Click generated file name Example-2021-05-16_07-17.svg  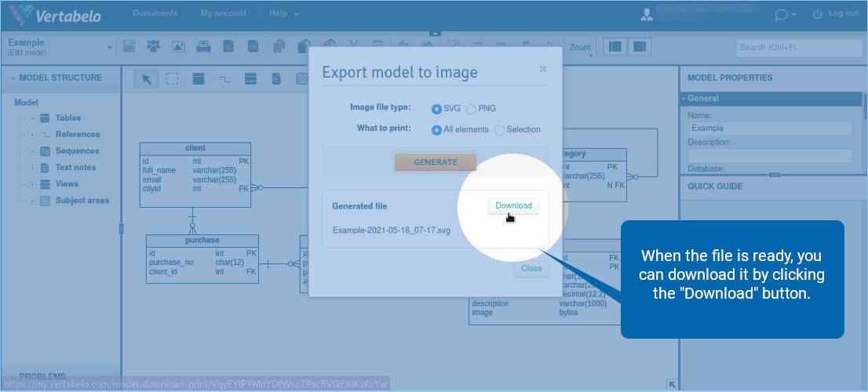tap(392, 230)
